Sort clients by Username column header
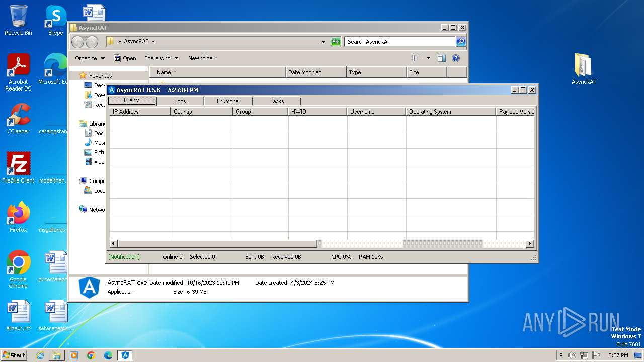Viewport: 644px width, 362px height. coord(376,112)
